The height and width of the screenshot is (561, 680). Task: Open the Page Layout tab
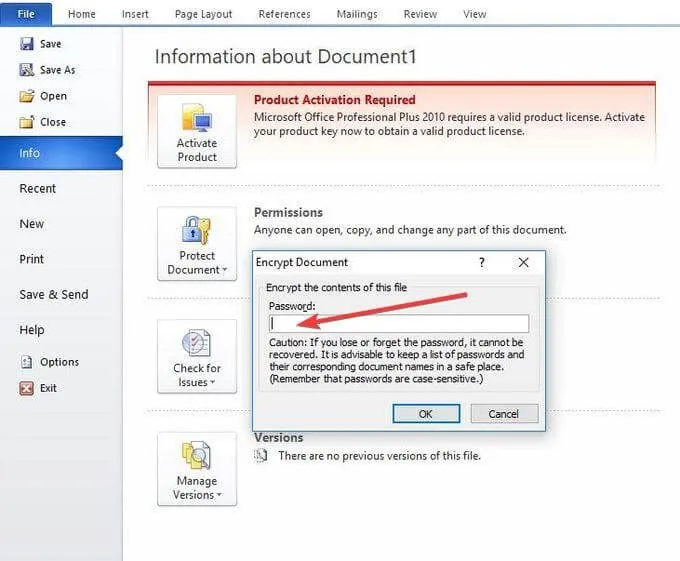pos(202,14)
